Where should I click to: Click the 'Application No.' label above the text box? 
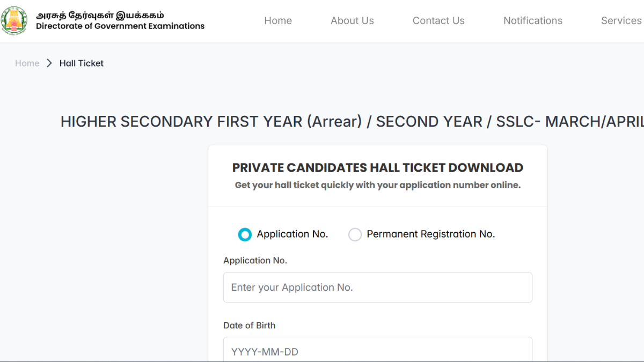(x=255, y=261)
